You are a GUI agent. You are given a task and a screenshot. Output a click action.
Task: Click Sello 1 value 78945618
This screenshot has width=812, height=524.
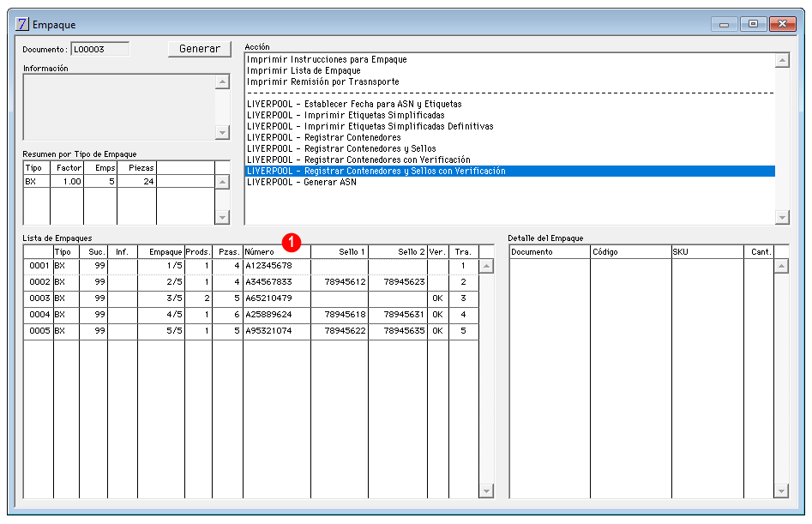pyautogui.click(x=345, y=314)
